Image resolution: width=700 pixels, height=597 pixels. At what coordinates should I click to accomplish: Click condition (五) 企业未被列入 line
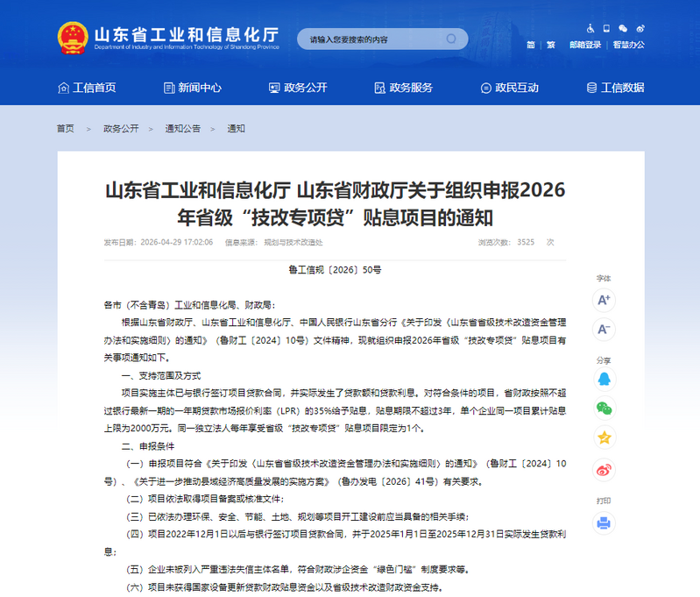(x=298, y=569)
